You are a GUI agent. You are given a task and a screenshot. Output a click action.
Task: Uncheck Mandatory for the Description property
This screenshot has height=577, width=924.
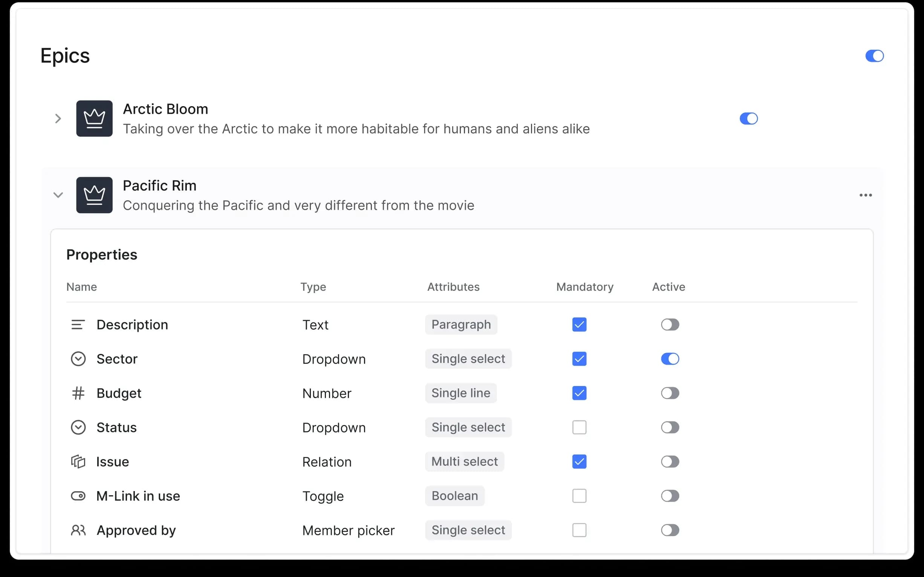(x=579, y=325)
